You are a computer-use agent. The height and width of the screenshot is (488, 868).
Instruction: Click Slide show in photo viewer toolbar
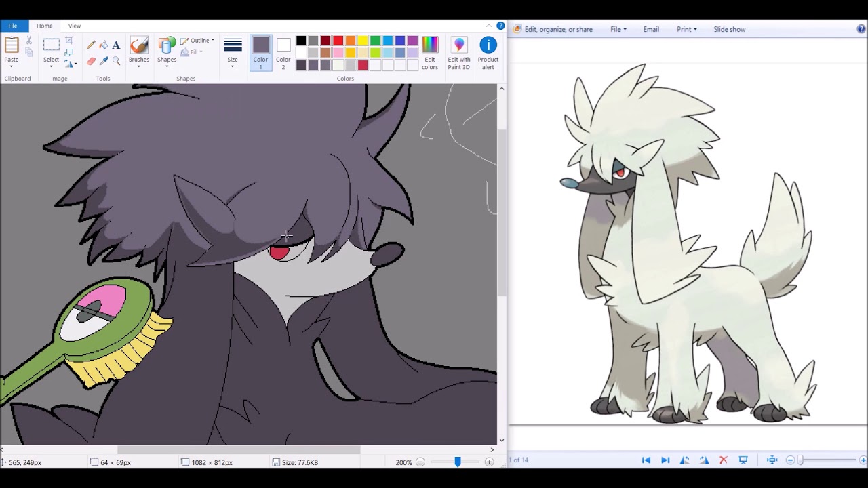coord(729,29)
